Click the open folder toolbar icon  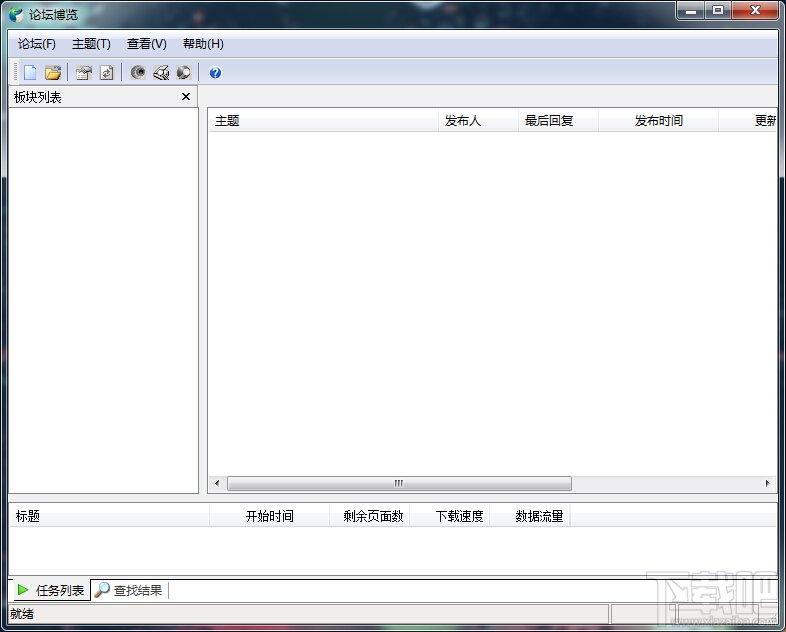[53, 72]
